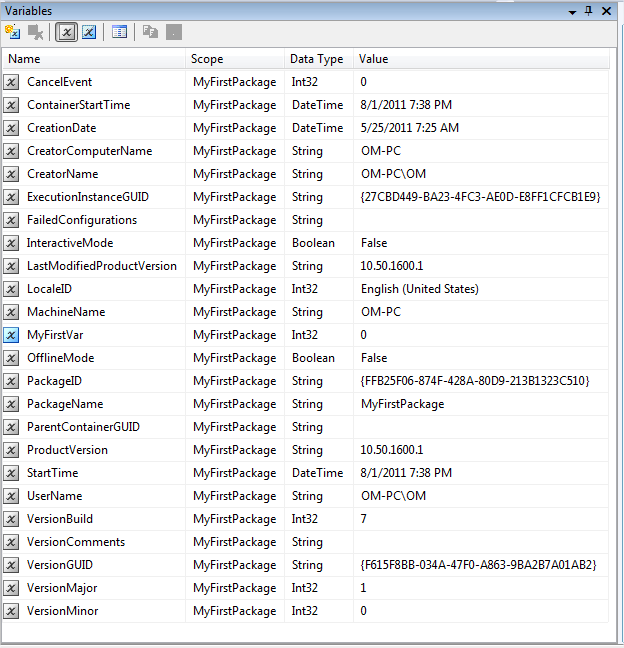Select the MyFirstVar variable icon

click(x=12, y=335)
